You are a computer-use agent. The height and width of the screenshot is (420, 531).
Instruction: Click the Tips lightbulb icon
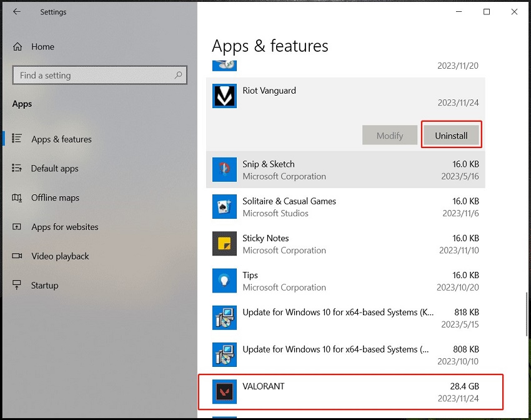click(224, 281)
